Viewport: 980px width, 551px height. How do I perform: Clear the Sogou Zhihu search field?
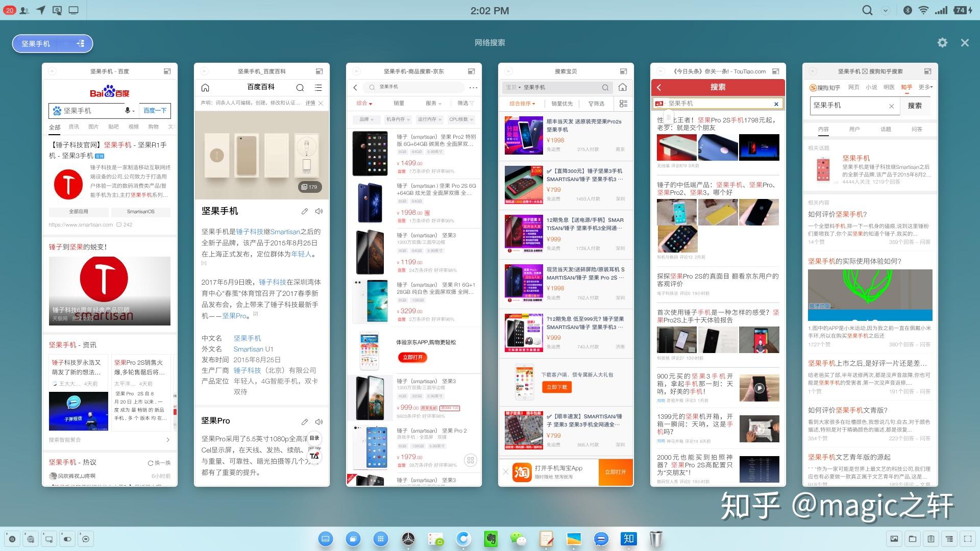(891, 106)
